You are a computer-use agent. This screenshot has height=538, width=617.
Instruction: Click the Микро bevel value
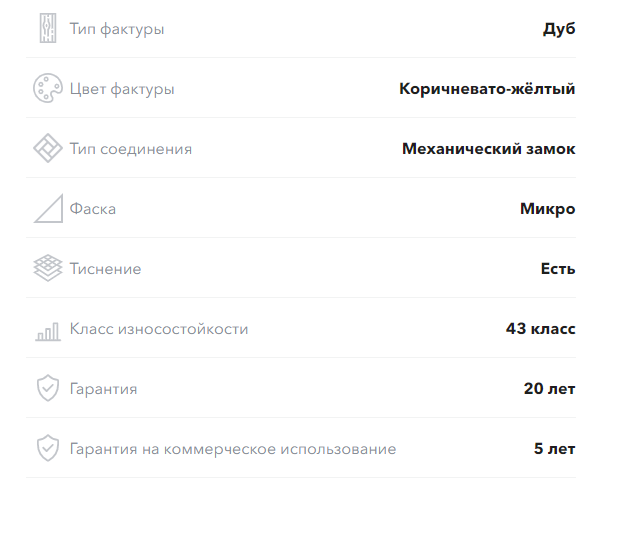point(548,209)
